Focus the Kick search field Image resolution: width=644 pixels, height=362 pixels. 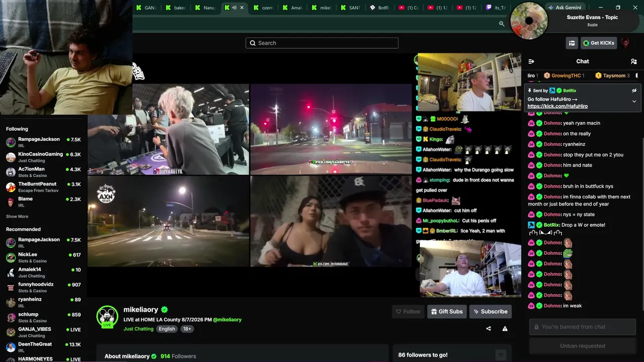pos(322,43)
